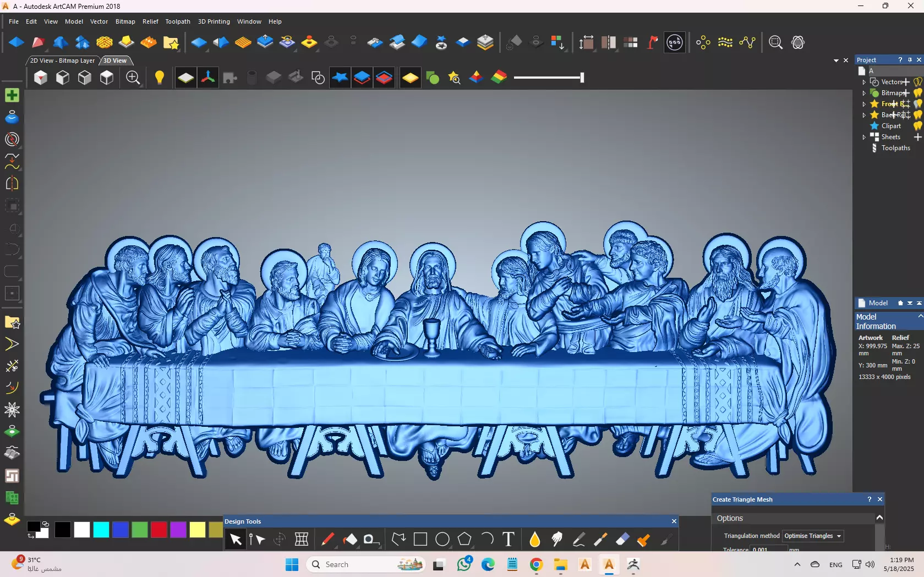Viewport: 924px width, 577px height.
Task: Expand the Front Relief tree node
Action: (864, 104)
